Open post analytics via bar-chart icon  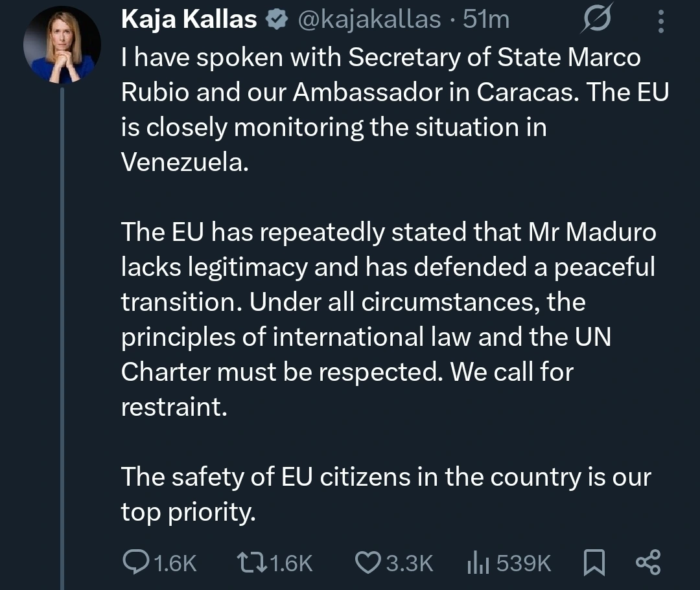[477, 563]
